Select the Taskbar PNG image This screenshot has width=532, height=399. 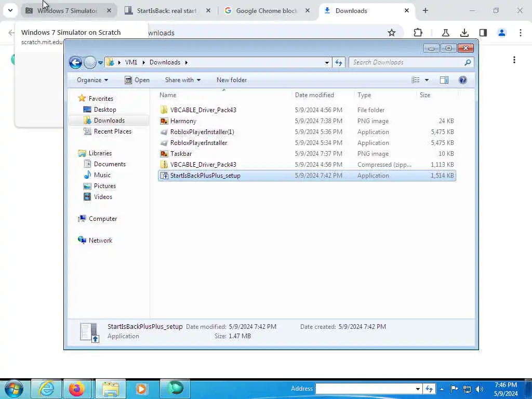307,154
